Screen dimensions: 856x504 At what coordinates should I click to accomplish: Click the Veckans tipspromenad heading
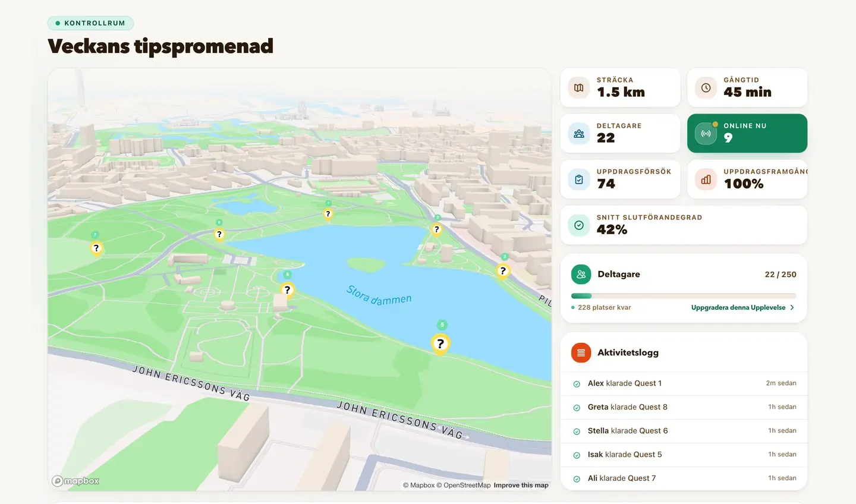point(160,46)
